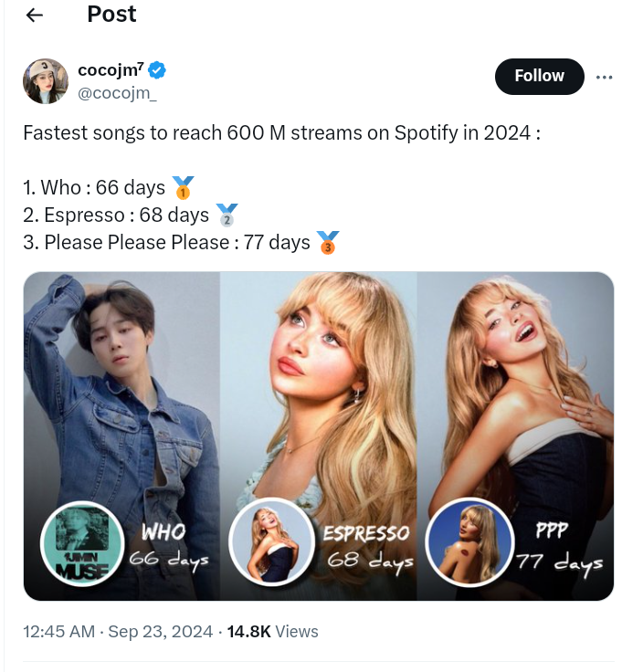
Task: Open the cocojm profile avatar
Action: tap(45, 81)
